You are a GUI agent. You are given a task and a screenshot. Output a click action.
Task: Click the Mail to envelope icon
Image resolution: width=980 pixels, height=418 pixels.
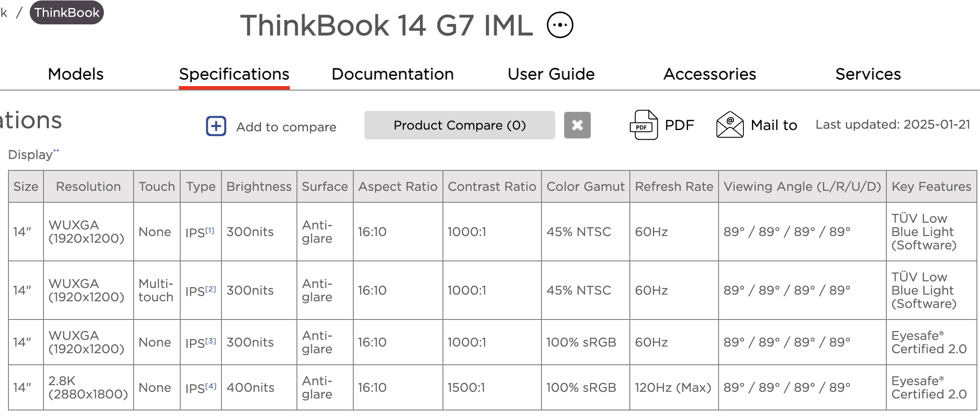[730, 125]
